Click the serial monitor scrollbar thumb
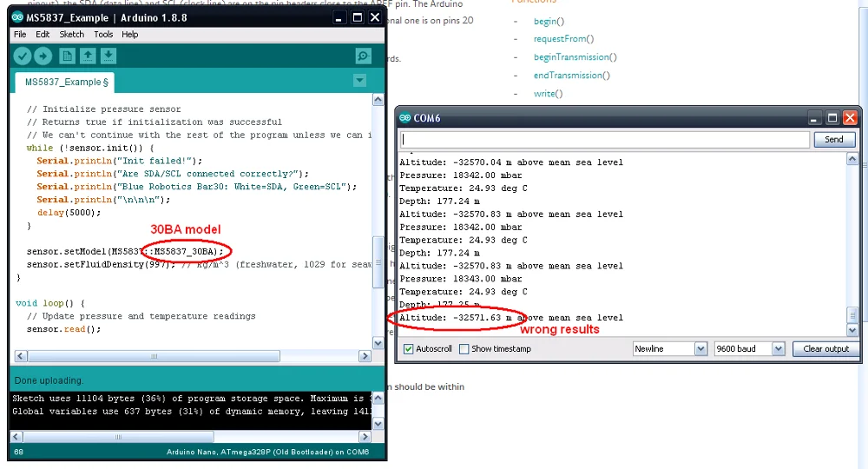 pos(852,315)
